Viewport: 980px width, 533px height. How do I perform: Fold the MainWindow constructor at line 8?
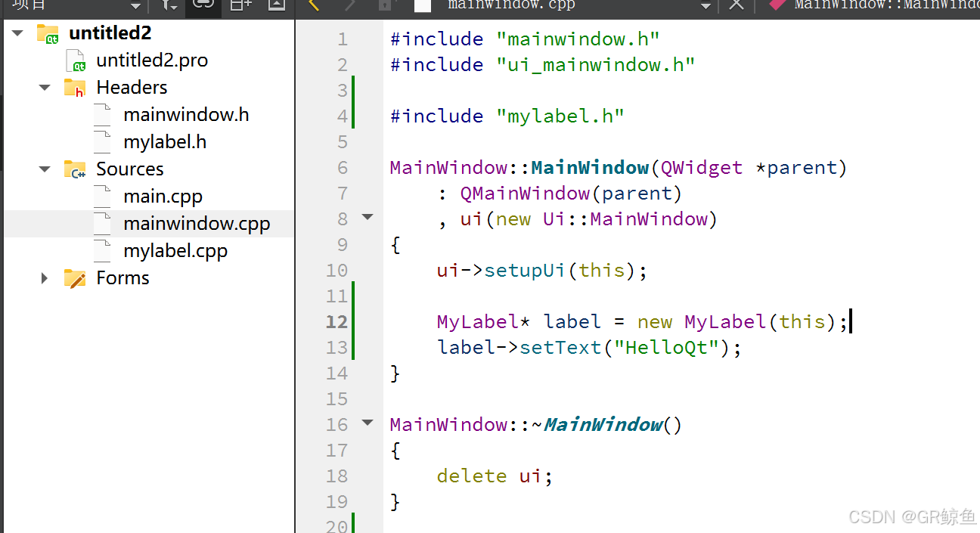(x=367, y=218)
